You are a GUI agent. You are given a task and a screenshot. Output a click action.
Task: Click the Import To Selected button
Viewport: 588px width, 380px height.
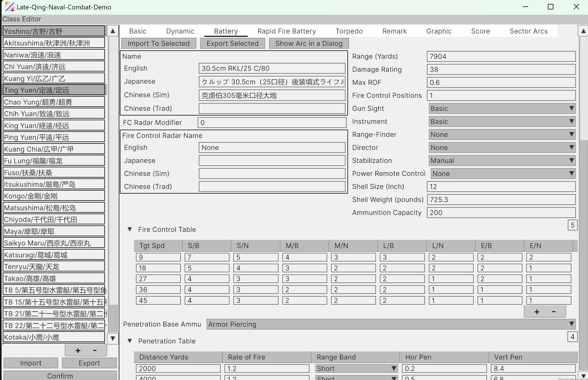point(158,43)
